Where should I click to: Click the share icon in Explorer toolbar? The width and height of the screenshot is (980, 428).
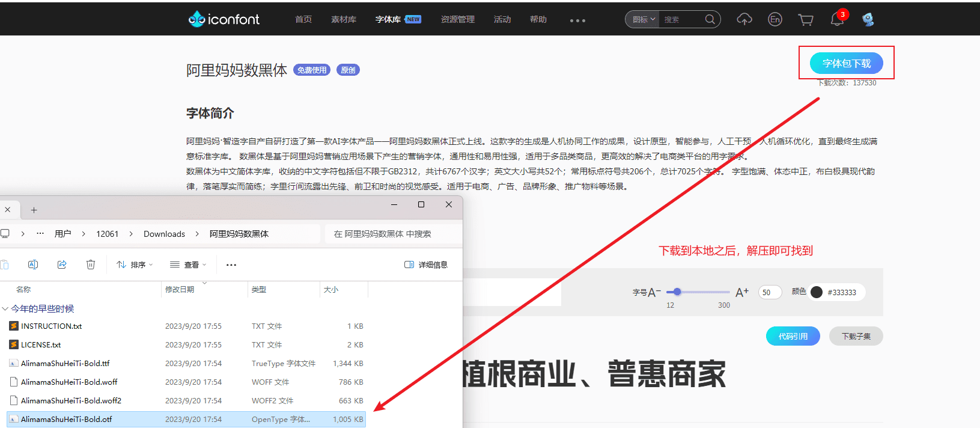[62, 264]
